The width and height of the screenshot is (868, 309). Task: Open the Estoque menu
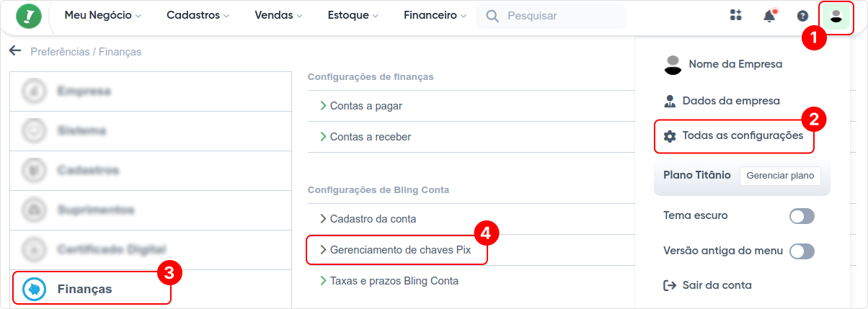(353, 16)
